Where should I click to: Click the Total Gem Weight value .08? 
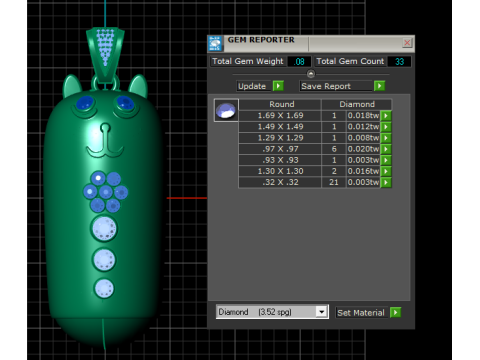[299, 62]
